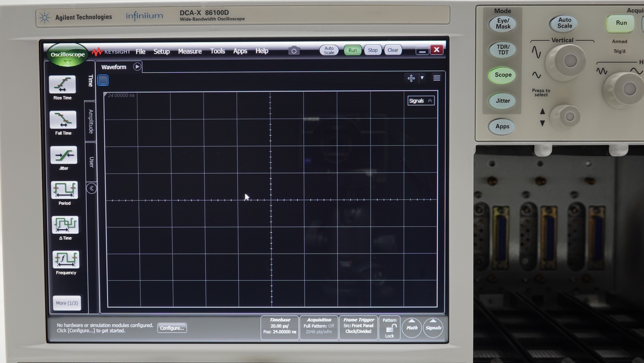Open the Tools menu
The width and height of the screenshot is (644, 363).
tap(217, 51)
